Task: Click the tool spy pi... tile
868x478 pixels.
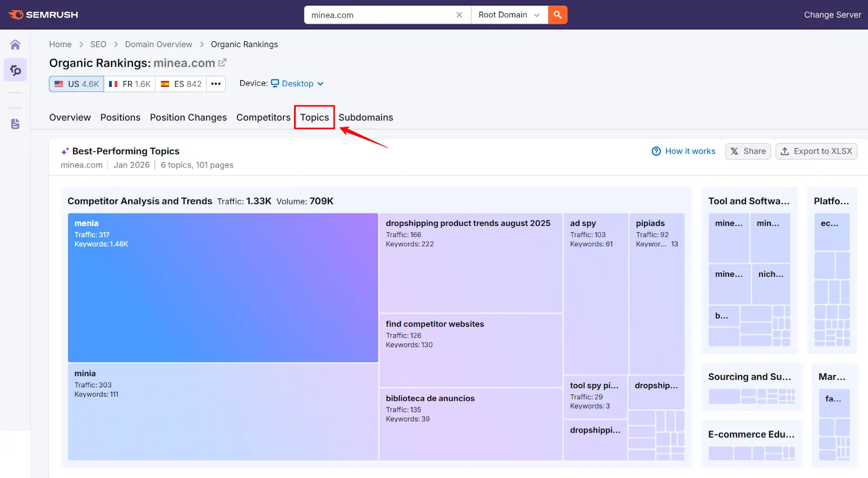Action: pos(596,397)
